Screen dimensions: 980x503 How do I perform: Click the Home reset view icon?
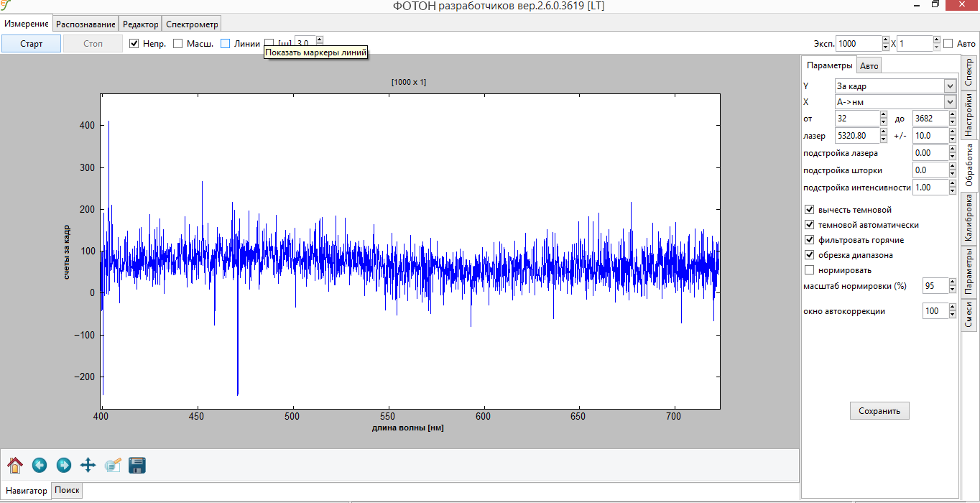pyautogui.click(x=15, y=466)
